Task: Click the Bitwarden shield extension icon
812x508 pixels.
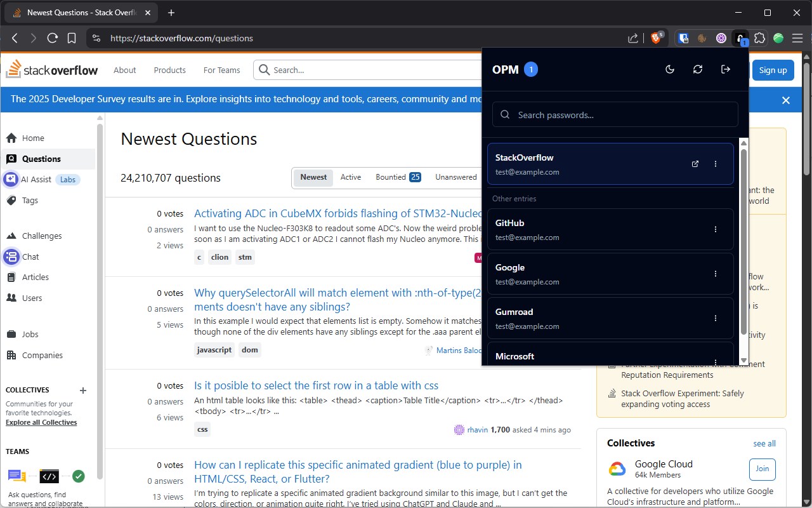Action: pyautogui.click(x=683, y=38)
